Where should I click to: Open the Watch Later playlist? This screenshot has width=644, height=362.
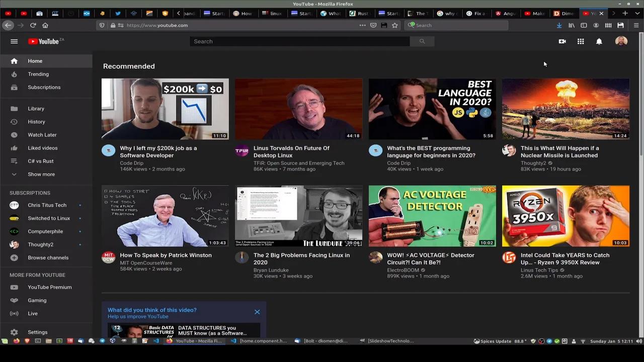click(x=42, y=135)
